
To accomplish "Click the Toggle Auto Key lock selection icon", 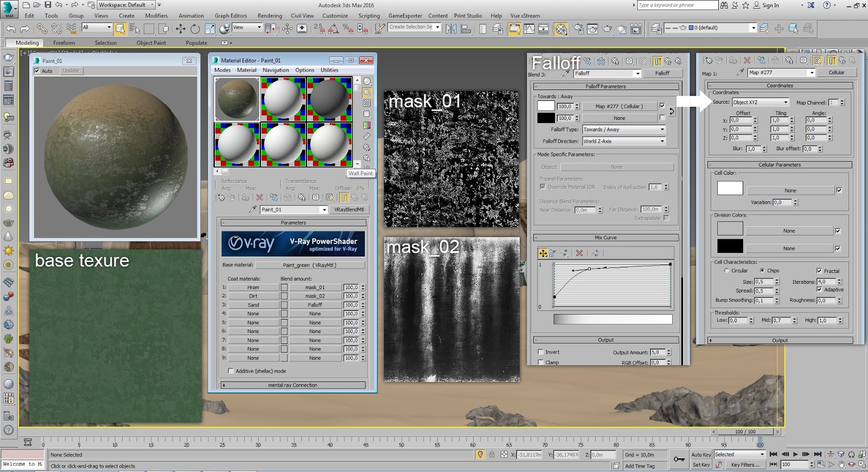I will coord(492,455).
